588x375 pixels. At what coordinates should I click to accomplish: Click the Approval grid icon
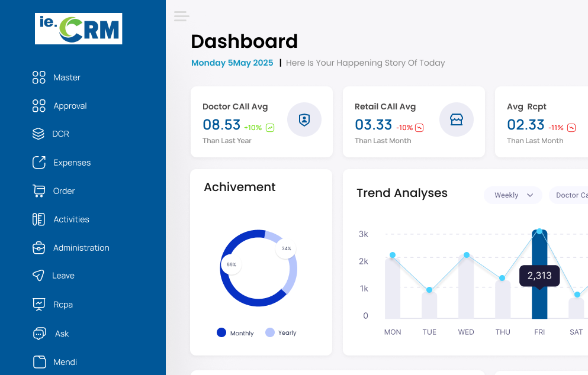pos(38,106)
